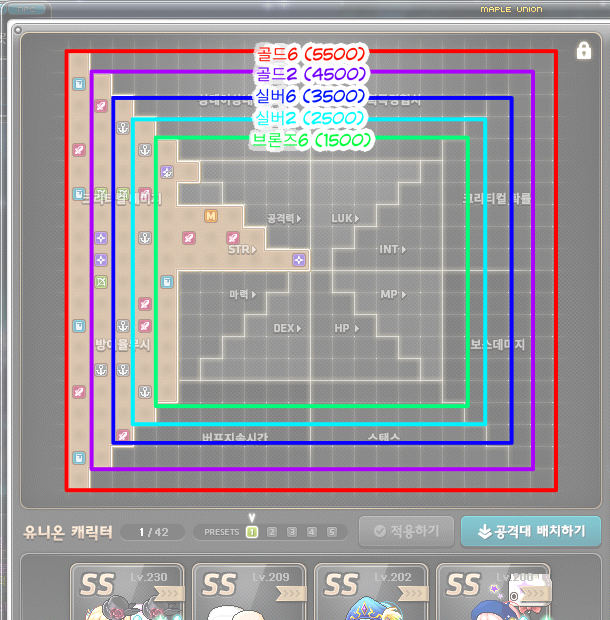
Task: Select preset 2
Action: pos(272,532)
